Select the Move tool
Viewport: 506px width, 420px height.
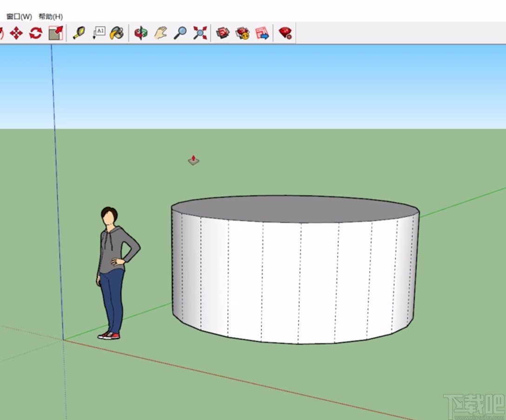click(16, 33)
